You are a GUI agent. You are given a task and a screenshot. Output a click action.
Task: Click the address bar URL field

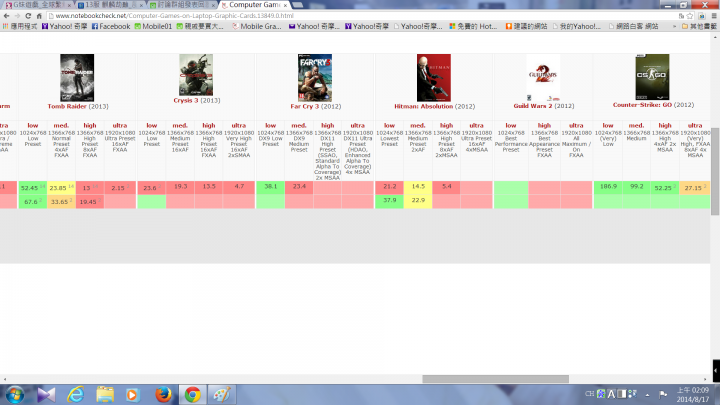tap(363, 16)
